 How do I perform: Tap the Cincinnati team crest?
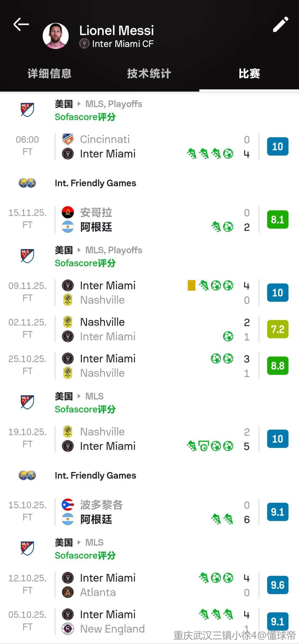click(68, 139)
